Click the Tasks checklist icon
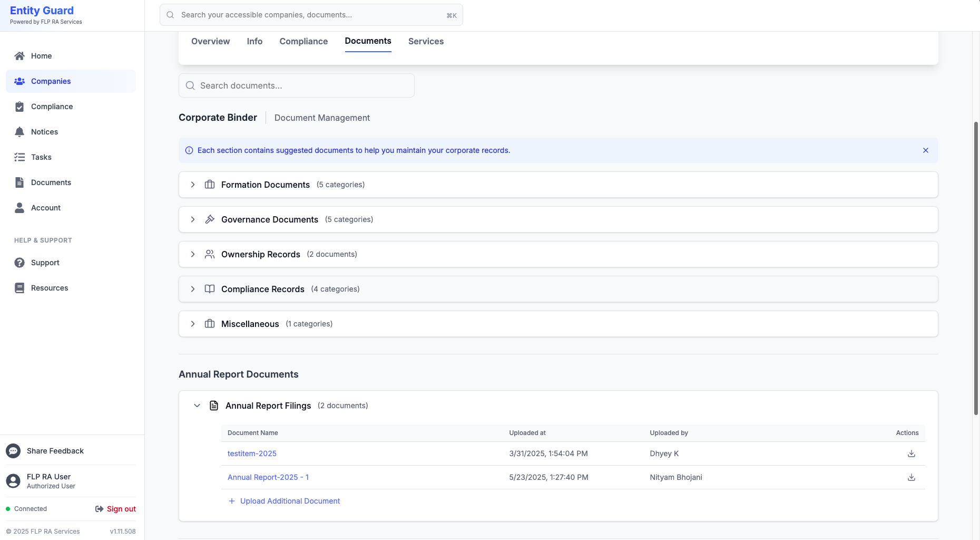 pyautogui.click(x=19, y=157)
